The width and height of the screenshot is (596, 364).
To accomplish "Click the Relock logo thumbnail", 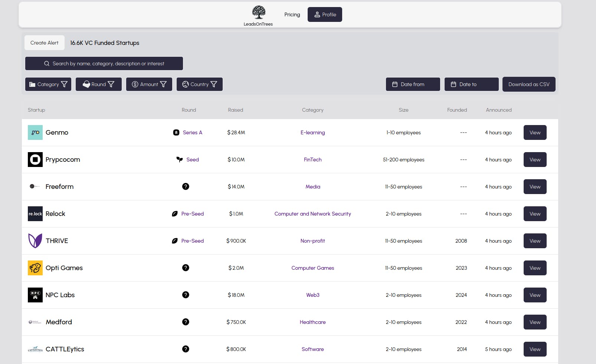I will pyautogui.click(x=35, y=214).
